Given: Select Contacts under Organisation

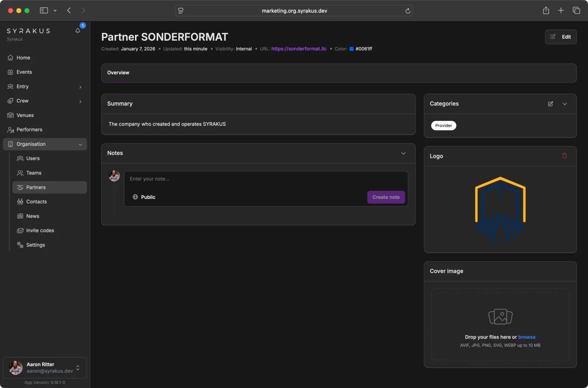Looking at the screenshot, I should [36, 201].
